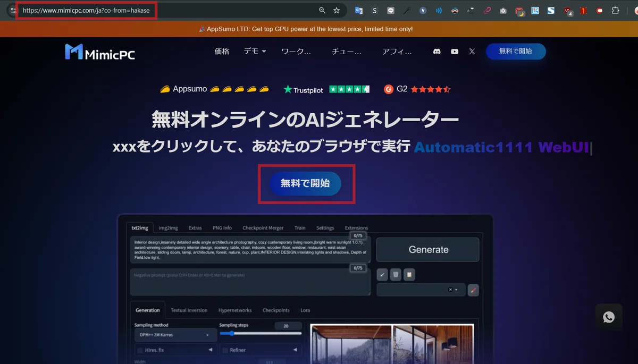This screenshot has height=364, width=638.
Task: Switch to the Checkpoints subtab
Action: point(276,310)
